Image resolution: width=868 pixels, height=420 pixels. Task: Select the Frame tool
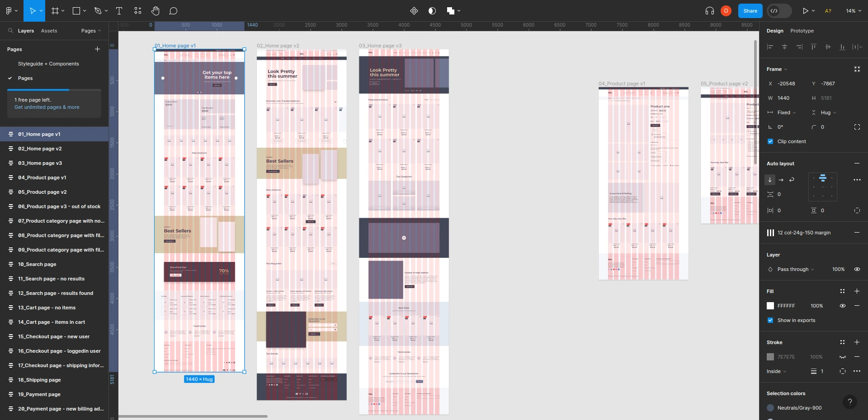54,11
